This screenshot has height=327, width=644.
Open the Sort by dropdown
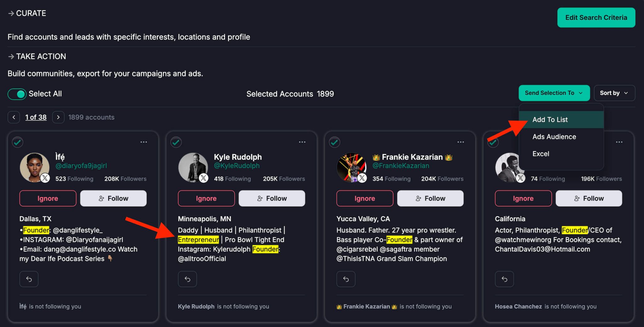(x=614, y=93)
